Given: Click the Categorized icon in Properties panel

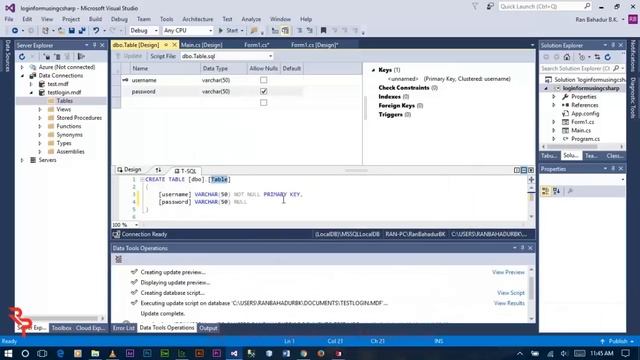Looking at the screenshot, I should pyautogui.click(x=546, y=191).
